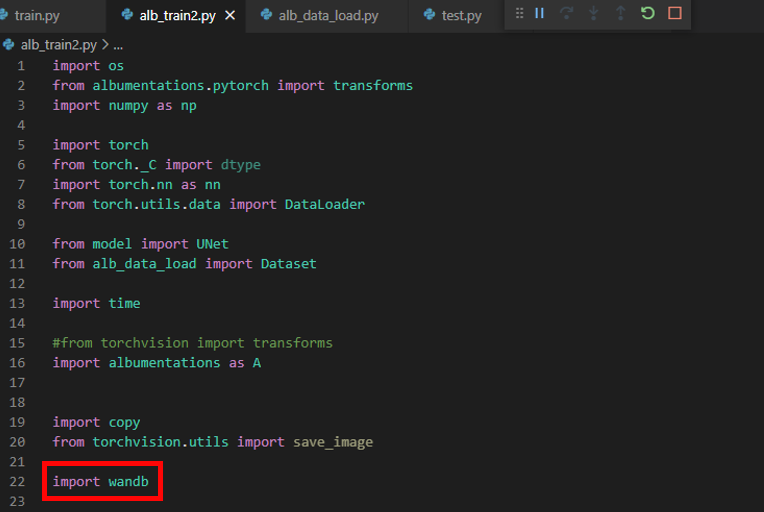
Task: Click the 'import wandb' text
Action: [x=100, y=482]
